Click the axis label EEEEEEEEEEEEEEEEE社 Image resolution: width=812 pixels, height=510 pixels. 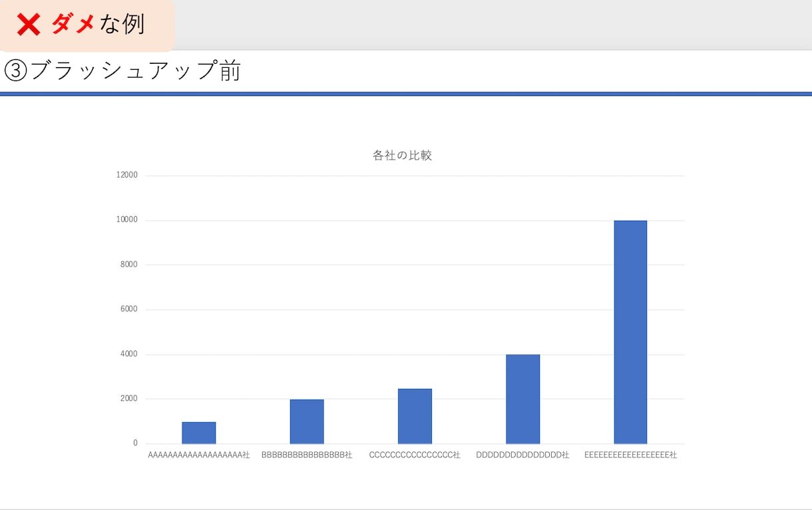click(x=630, y=455)
